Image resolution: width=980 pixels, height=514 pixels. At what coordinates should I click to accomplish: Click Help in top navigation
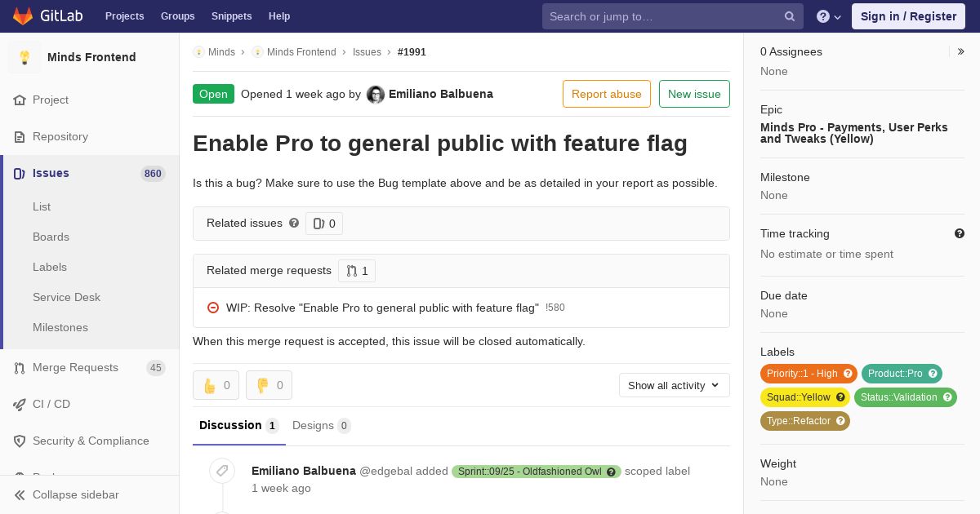[x=279, y=16]
